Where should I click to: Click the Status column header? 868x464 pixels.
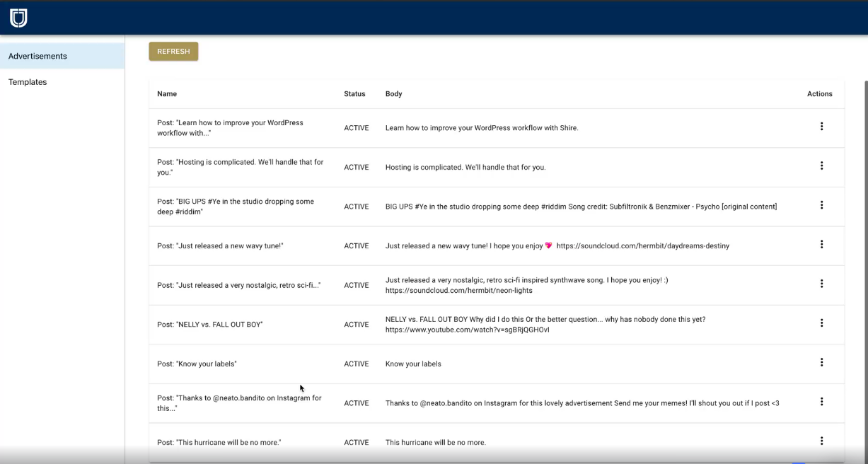coord(354,94)
